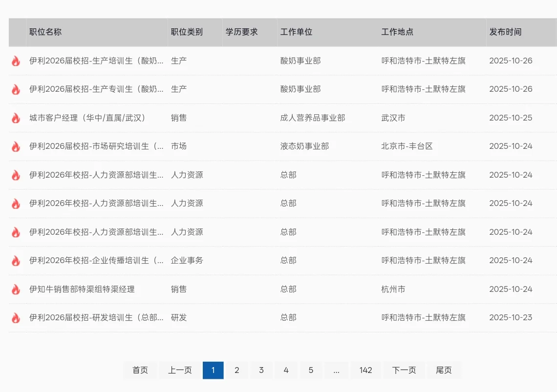Click the flame icon beside 生产培训生 job

16,61
